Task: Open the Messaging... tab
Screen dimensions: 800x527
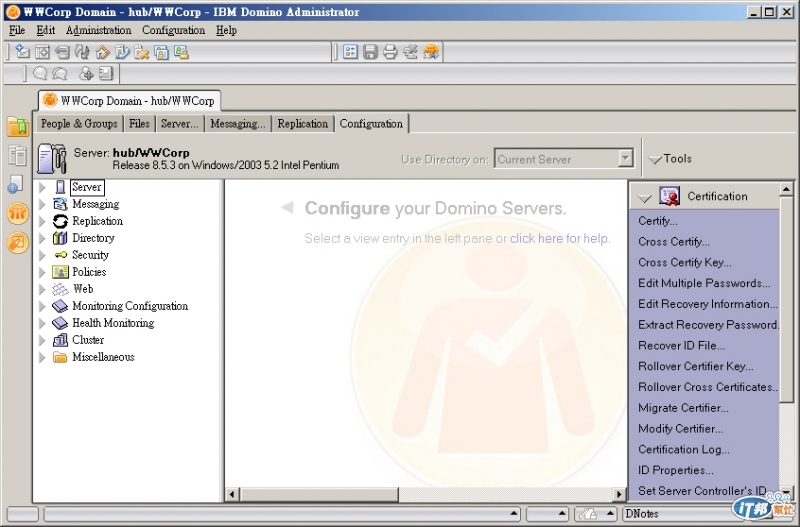Action: pos(238,123)
